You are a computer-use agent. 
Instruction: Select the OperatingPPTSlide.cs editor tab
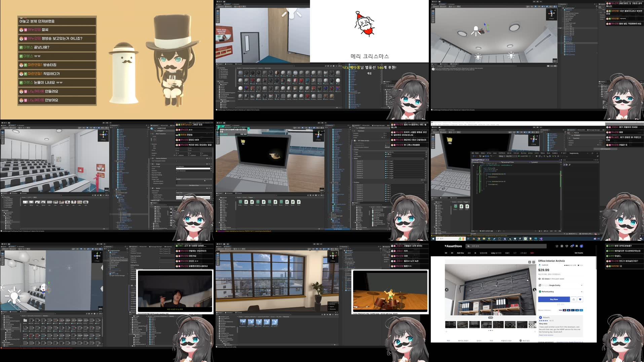(478, 160)
